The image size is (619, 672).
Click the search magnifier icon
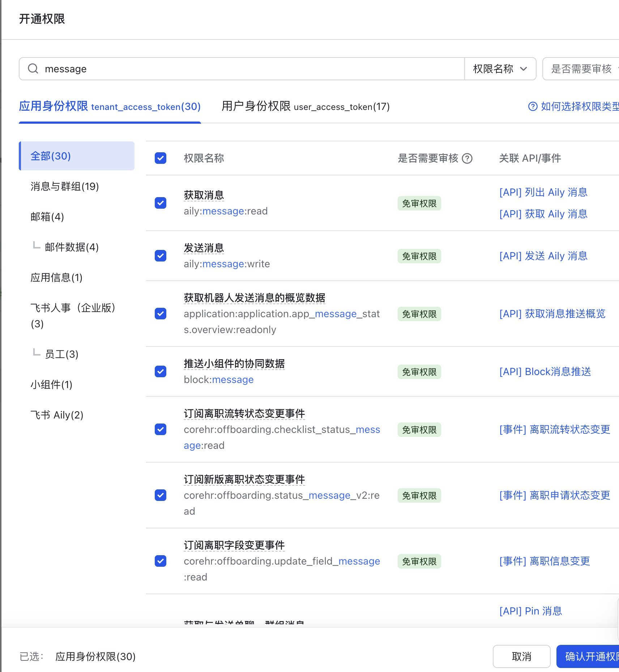pos(33,69)
